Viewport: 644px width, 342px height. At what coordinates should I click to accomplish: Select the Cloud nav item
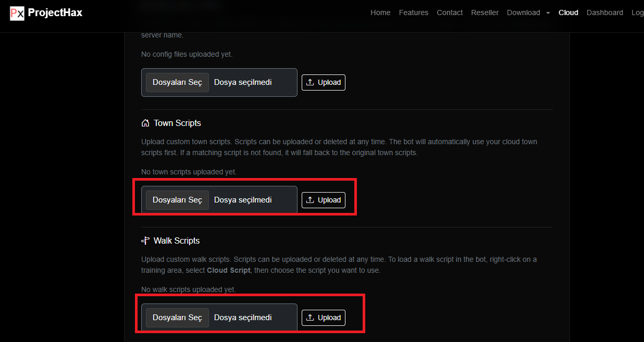pos(568,12)
